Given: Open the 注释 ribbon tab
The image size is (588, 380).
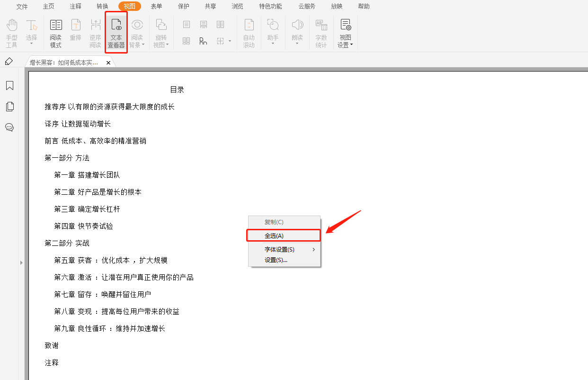Looking at the screenshot, I should pyautogui.click(x=75, y=6).
